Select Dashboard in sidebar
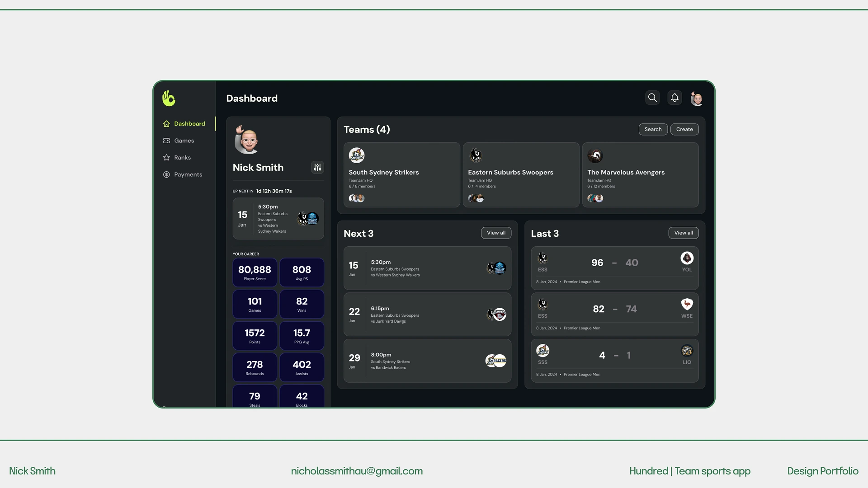This screenshot has width=868, height=488. 189,124
